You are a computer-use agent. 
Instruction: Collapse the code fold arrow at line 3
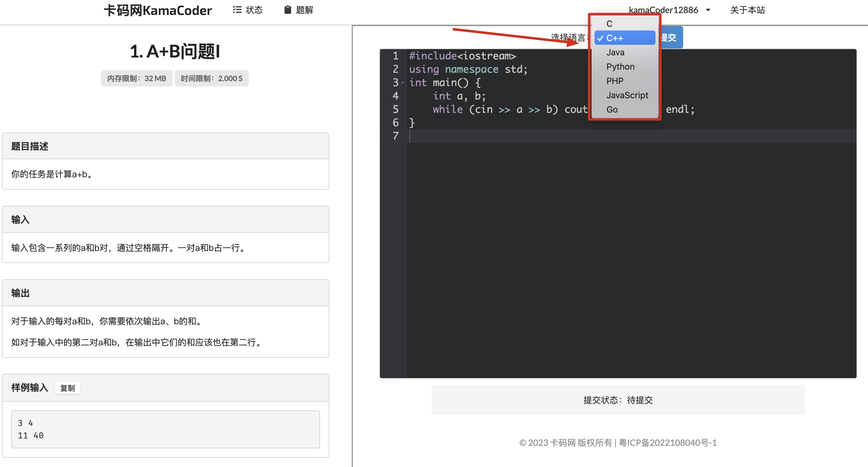(402, 83)
